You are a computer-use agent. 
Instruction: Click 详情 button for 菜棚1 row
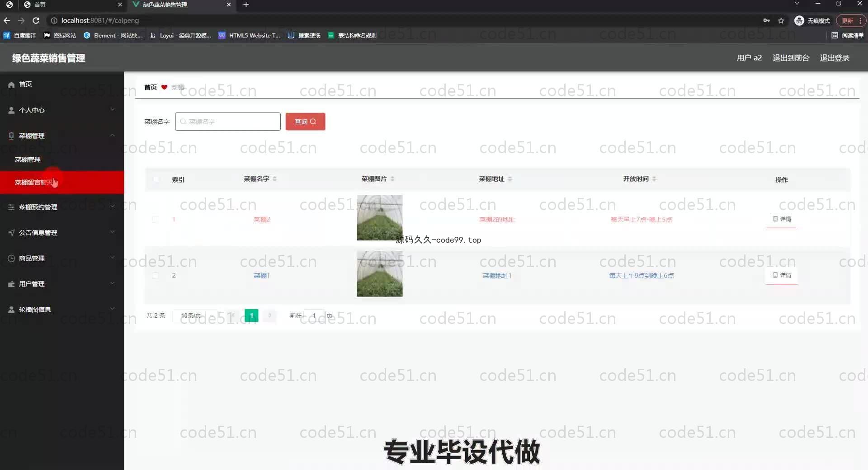[x=782, y=275]
